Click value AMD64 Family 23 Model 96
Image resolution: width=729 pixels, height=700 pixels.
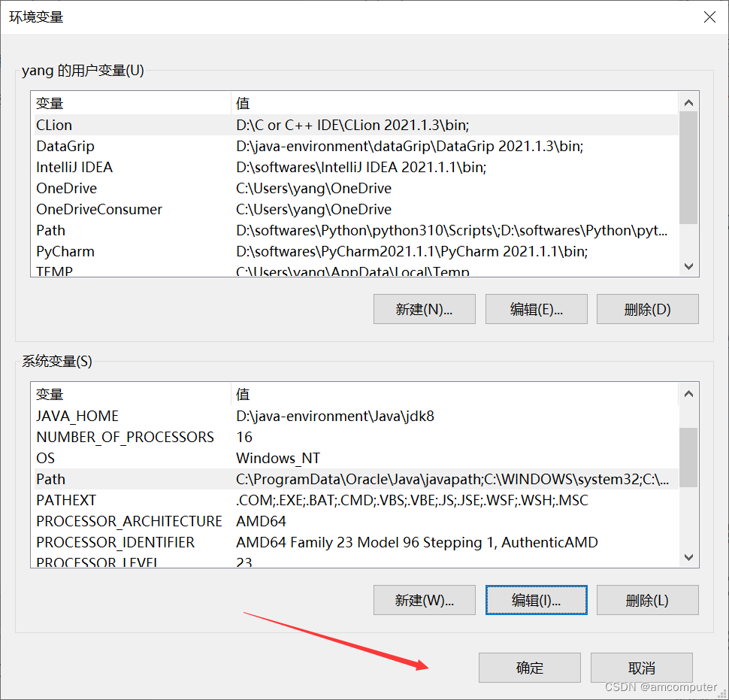(417, 542)
